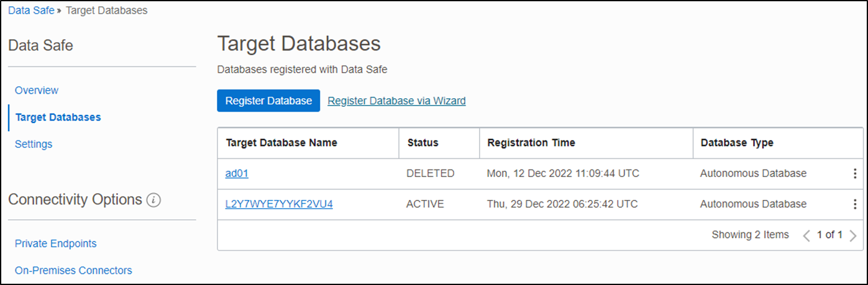Go to previous page of results
Screen dimensions: 868x285
tap(806, 235)
